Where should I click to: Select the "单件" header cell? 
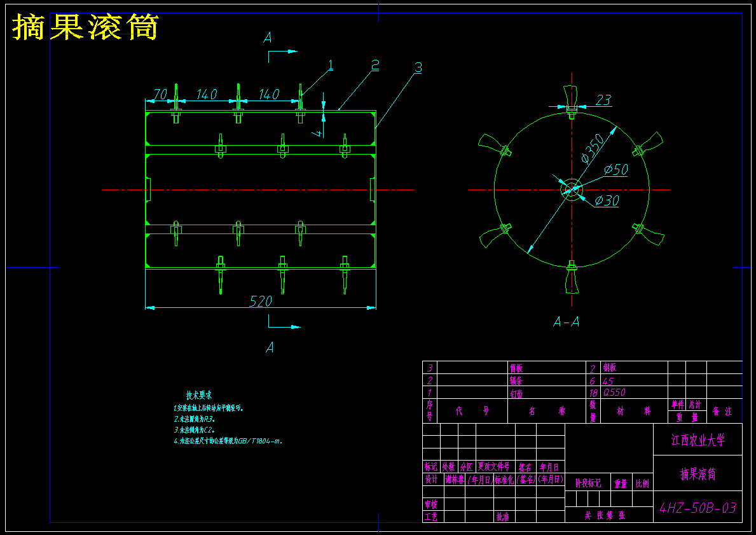677,405
